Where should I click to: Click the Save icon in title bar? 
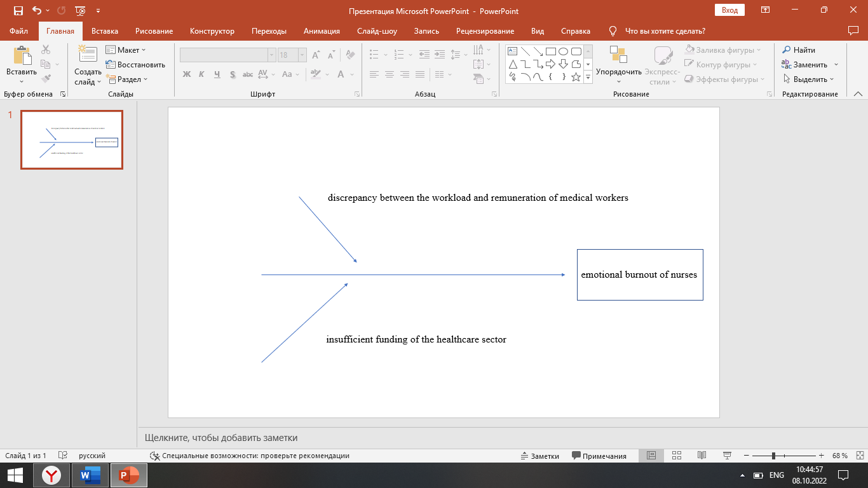tap(18, 11)
